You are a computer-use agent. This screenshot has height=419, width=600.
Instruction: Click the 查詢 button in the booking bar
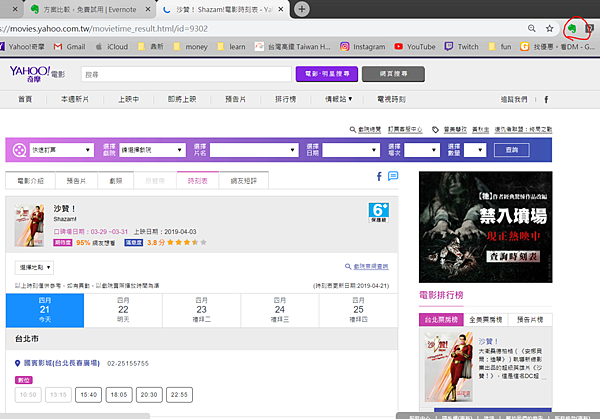click(512, 150)
